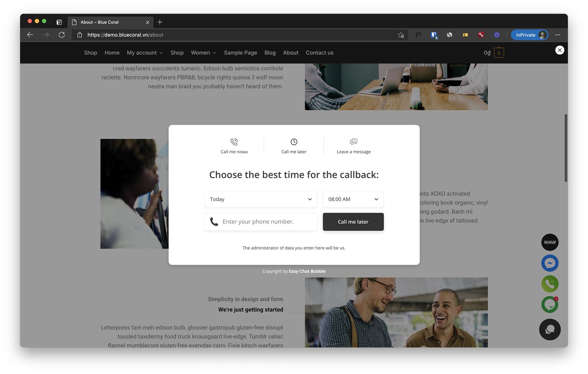The height and width of the screenshot is (374, 588).
Task: Switch to Leave a message tab
Action: point(354,146)
